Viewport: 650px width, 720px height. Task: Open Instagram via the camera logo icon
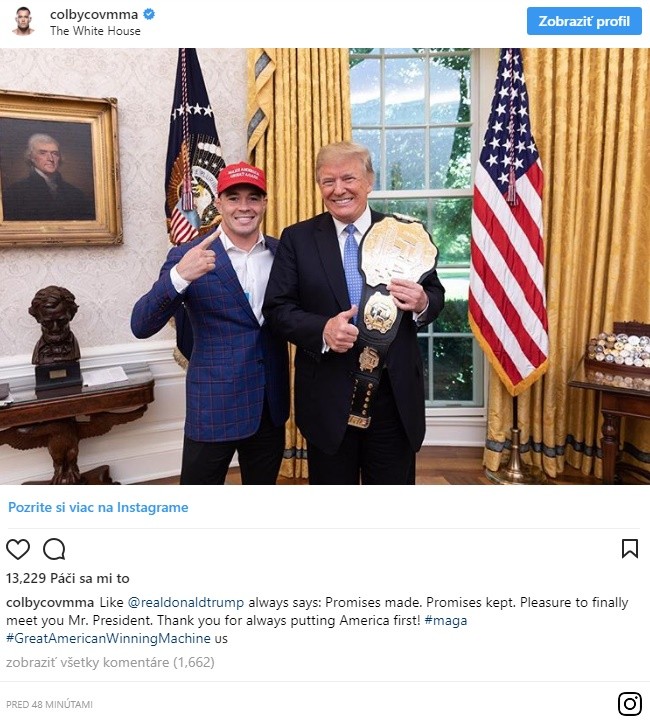coord(630,703)
